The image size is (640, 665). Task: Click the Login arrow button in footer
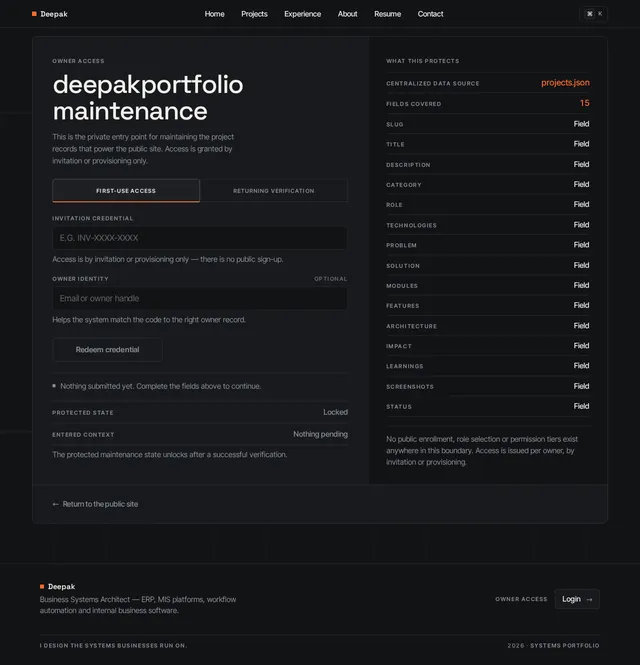click(577, 599)
